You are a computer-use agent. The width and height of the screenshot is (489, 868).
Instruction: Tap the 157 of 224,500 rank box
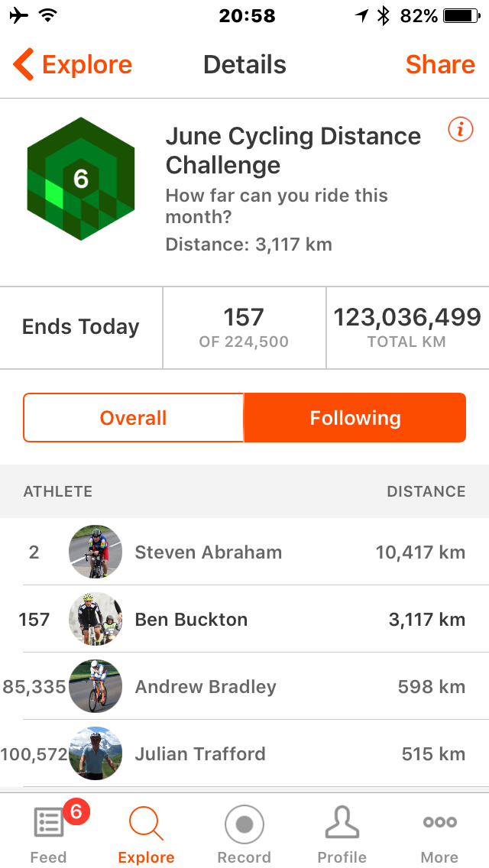(x=244, y=328)
